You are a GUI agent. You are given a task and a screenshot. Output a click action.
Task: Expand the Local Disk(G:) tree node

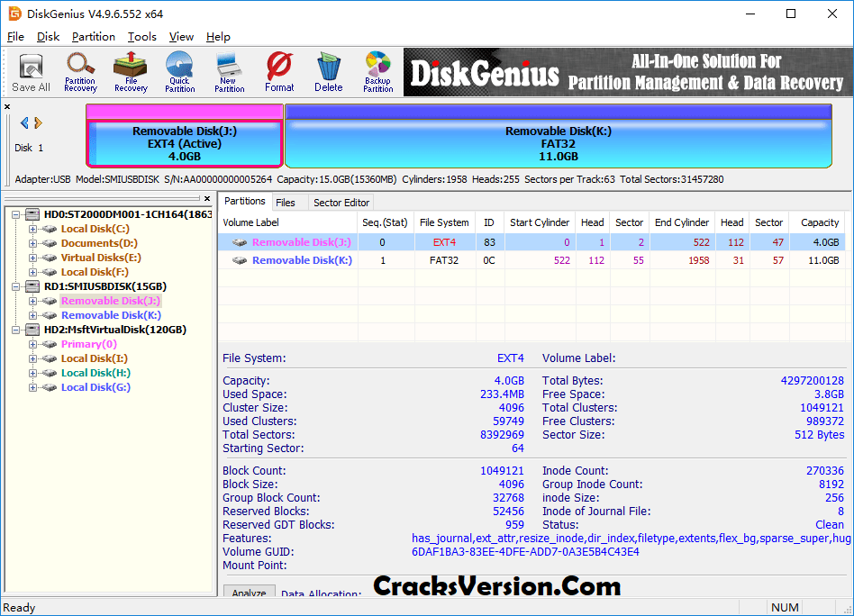[x=32, y=387]
